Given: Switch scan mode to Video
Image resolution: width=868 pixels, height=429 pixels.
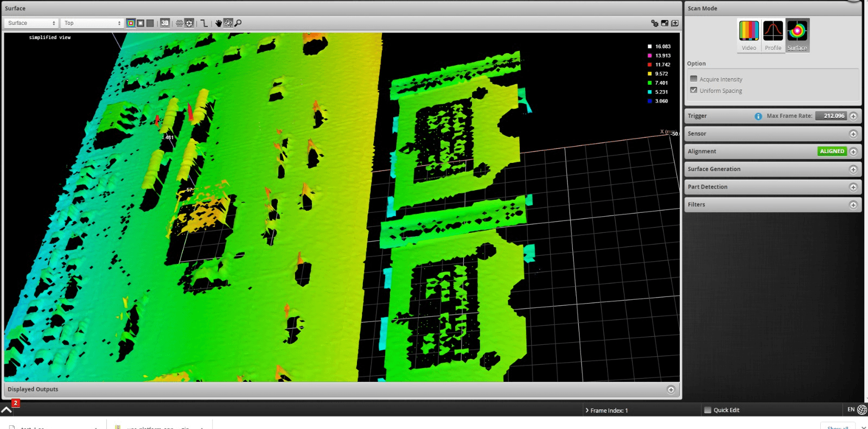Looking at the screenshot, I should (x=749, y=35).
